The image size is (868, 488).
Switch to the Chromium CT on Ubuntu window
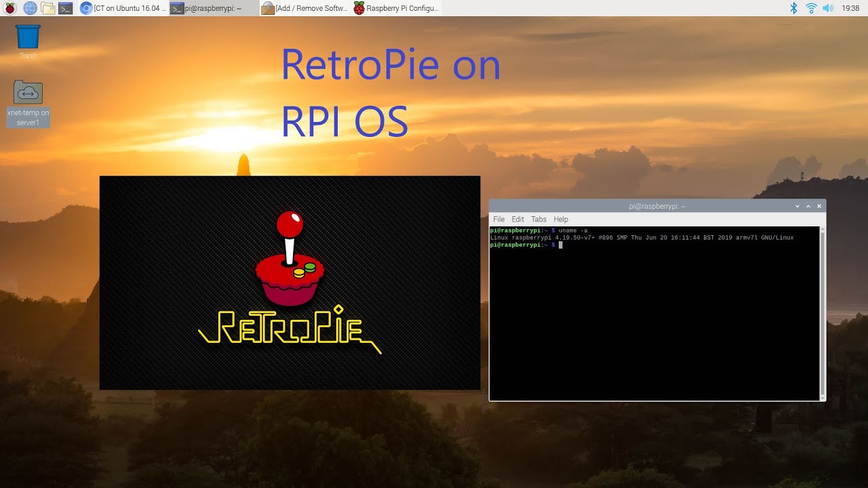pos(123,8)
